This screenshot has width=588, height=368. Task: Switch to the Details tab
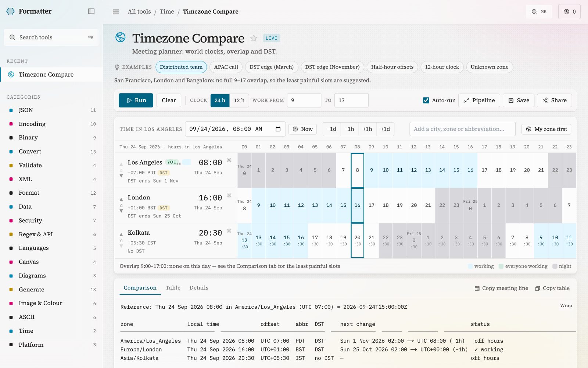[199, 288]
